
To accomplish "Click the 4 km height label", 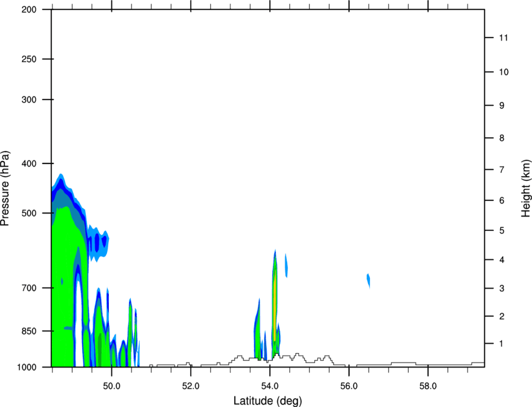I will click(x=502, y=260).
